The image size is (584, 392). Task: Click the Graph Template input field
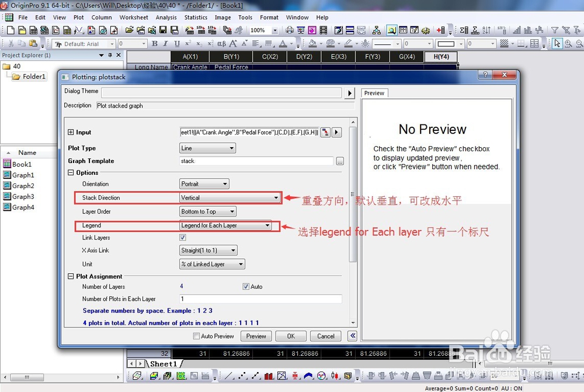click(x=256, y=161)
